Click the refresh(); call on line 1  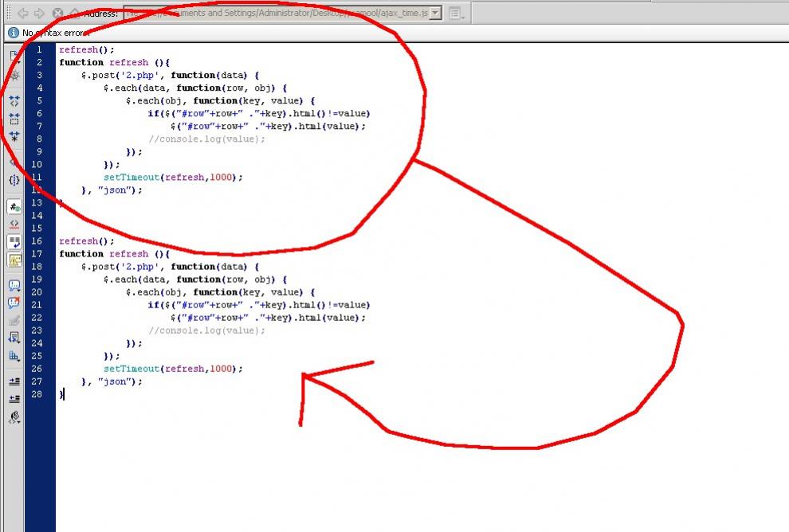tap(87, 49)
